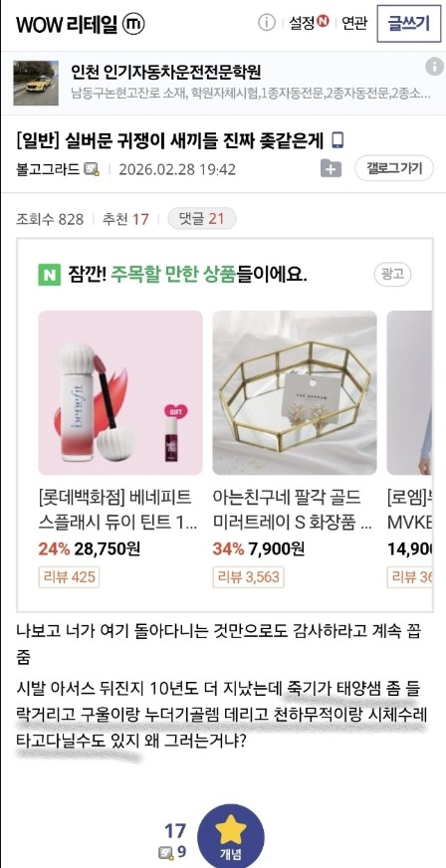
Task: Open 연관 related galleries menu
Action: tap(354, 23)
